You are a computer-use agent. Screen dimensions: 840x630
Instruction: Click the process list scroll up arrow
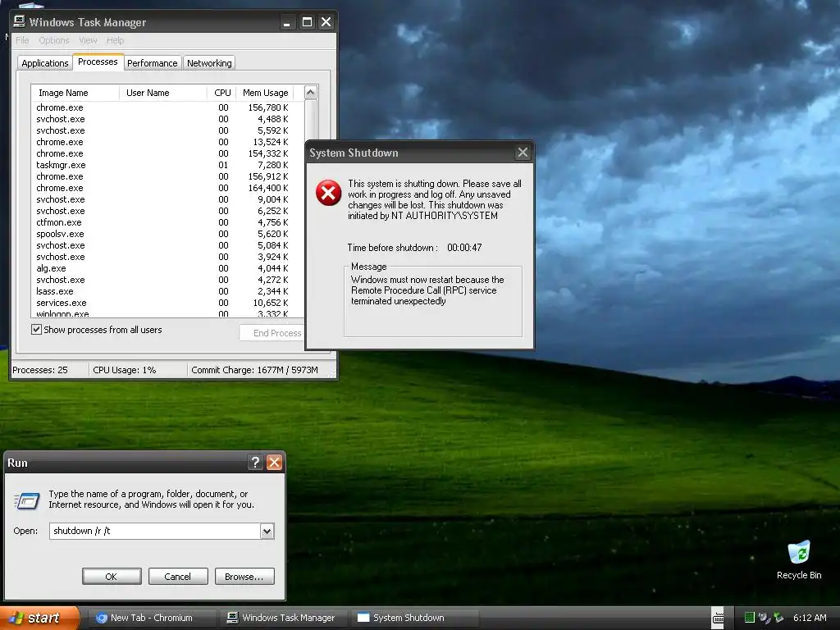[x=310, y=92]
